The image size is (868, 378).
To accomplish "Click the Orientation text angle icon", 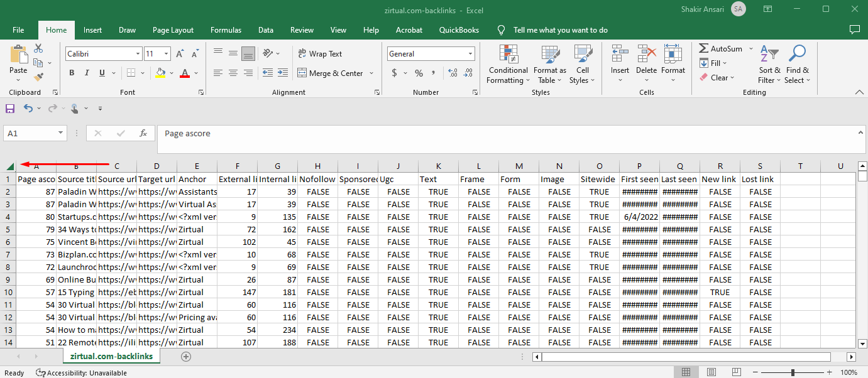I will [268, 53].
